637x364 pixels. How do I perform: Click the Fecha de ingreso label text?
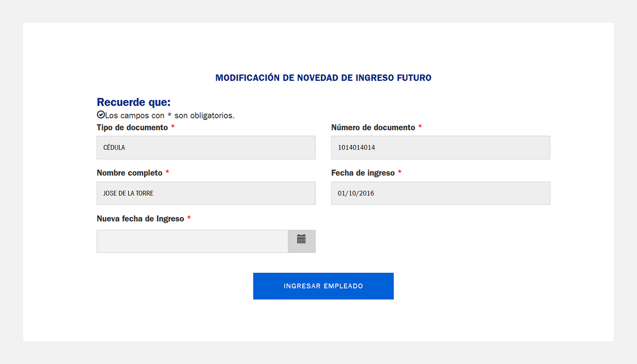click(x=363, y=173)
